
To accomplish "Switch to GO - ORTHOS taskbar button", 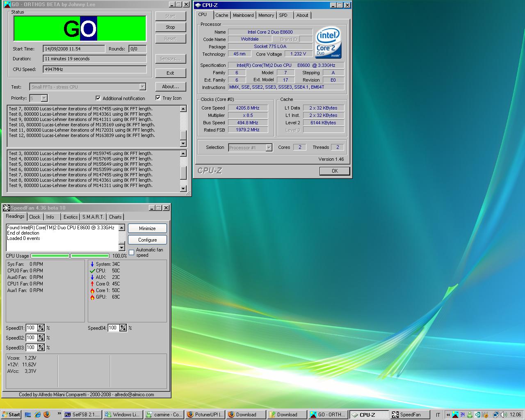I will click(328, 415).
